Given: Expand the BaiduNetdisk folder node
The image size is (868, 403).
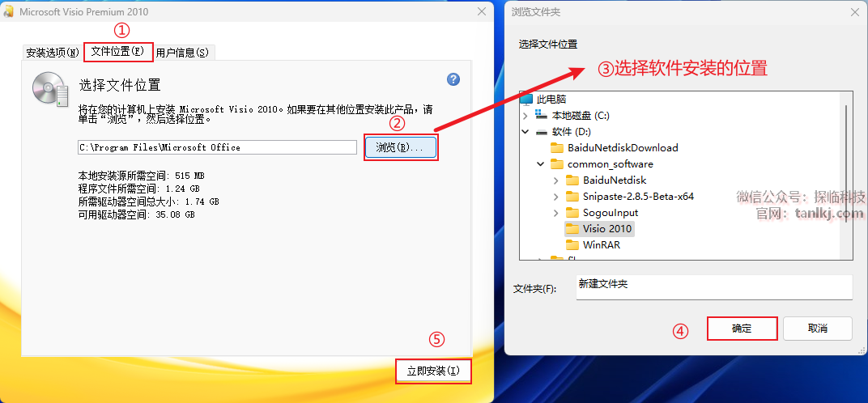Looking at the screenshot, I should [x=555, y=180].
